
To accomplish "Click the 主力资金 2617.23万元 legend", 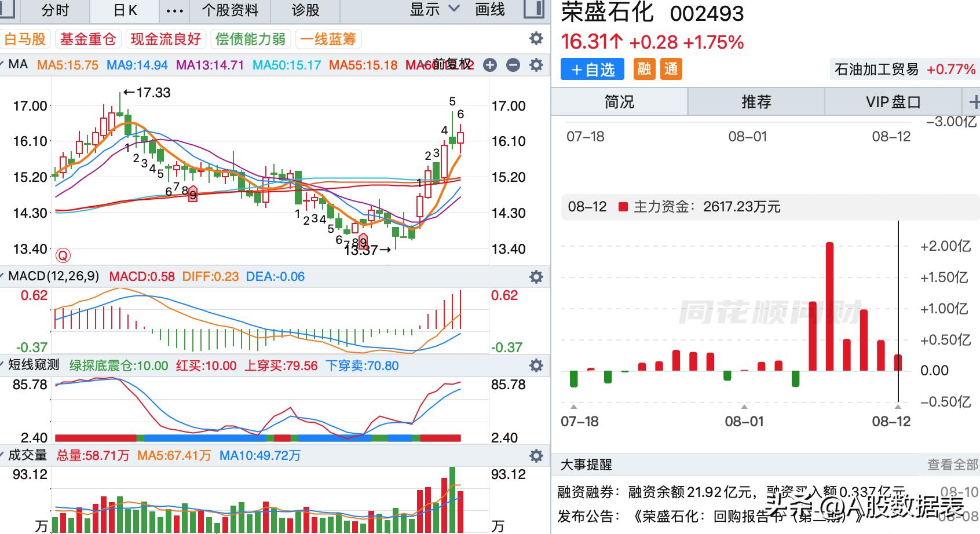I will [x=700, y=207].
